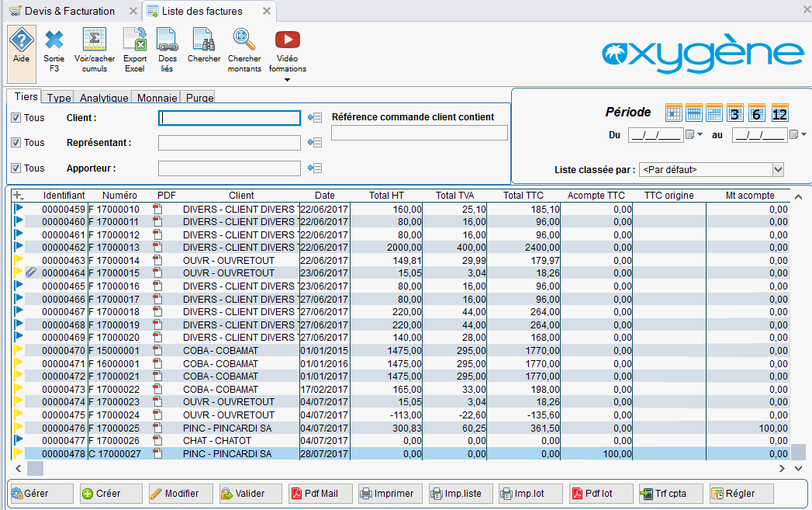Uncheck Tous checkbox for Apporteur
The width and height of the screenshot is (812, 510).
point(16,168)
